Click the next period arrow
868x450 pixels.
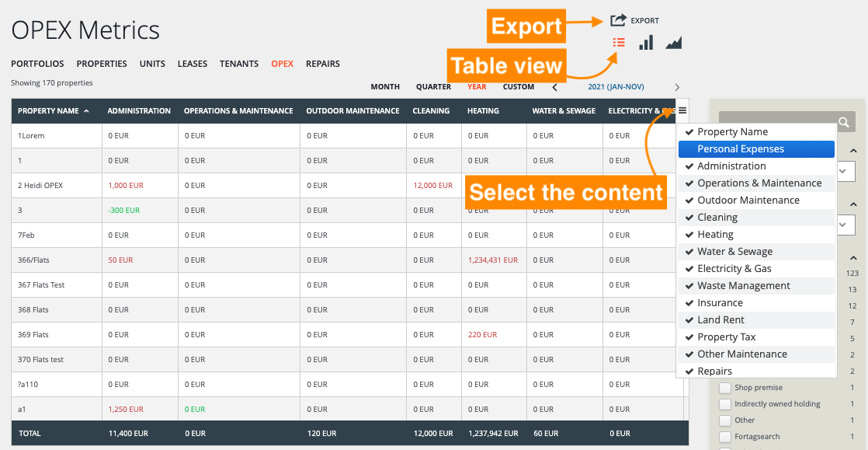click(676, 87)
